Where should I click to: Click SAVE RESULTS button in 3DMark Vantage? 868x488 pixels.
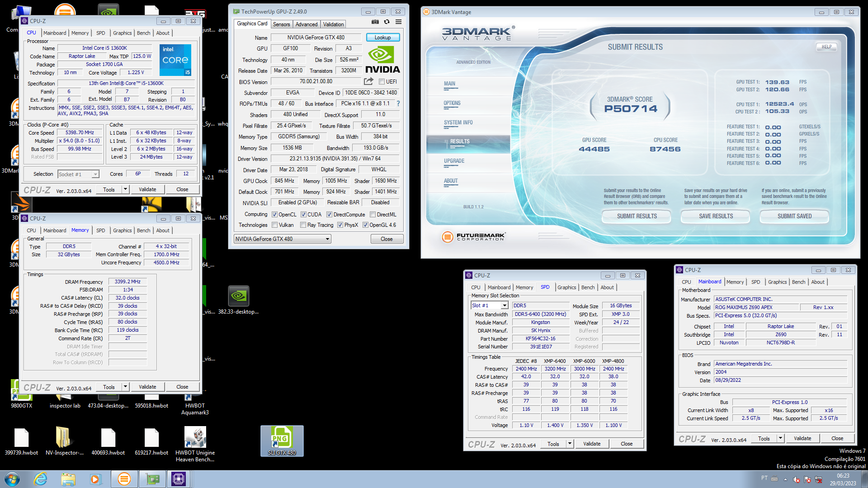point(716,216)
